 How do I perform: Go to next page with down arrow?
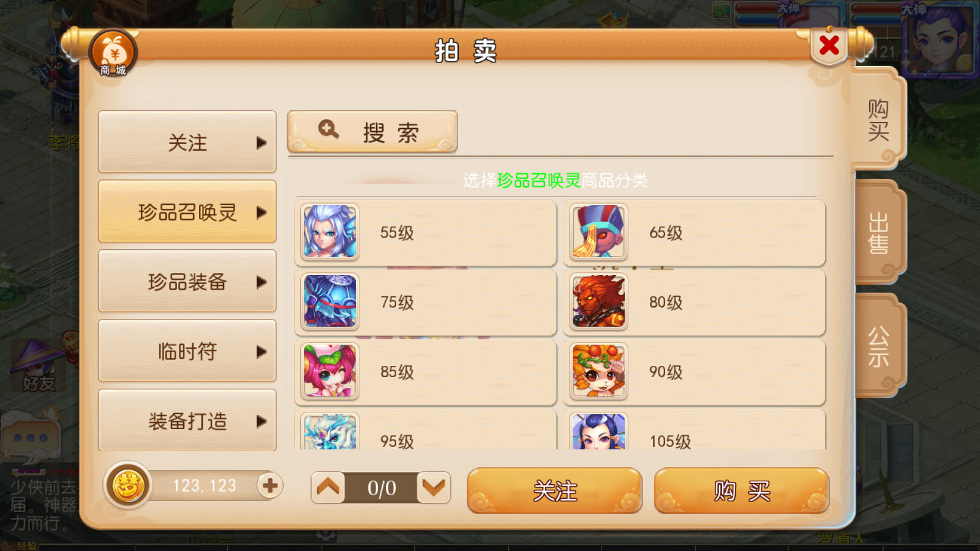point(434,487)
